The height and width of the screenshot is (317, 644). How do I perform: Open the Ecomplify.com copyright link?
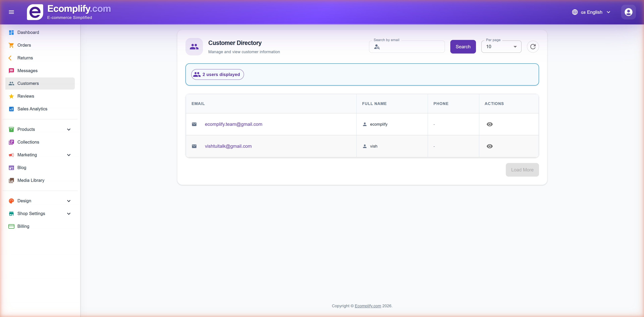pos(367,306)
